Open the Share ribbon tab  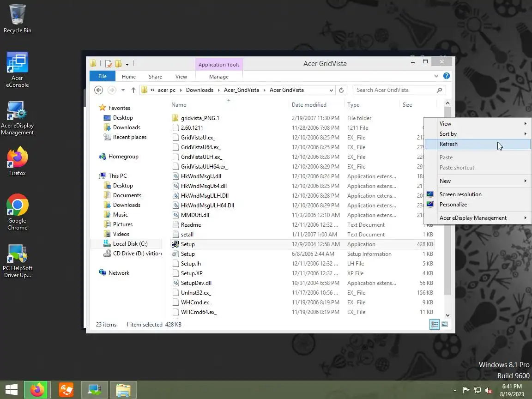[155, 77]
